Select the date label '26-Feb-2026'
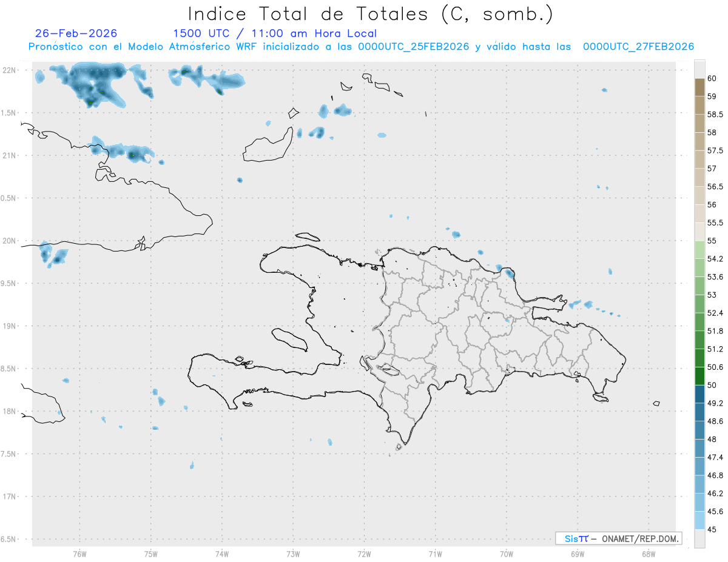The image size is (728, 562). tap(76, 33)
